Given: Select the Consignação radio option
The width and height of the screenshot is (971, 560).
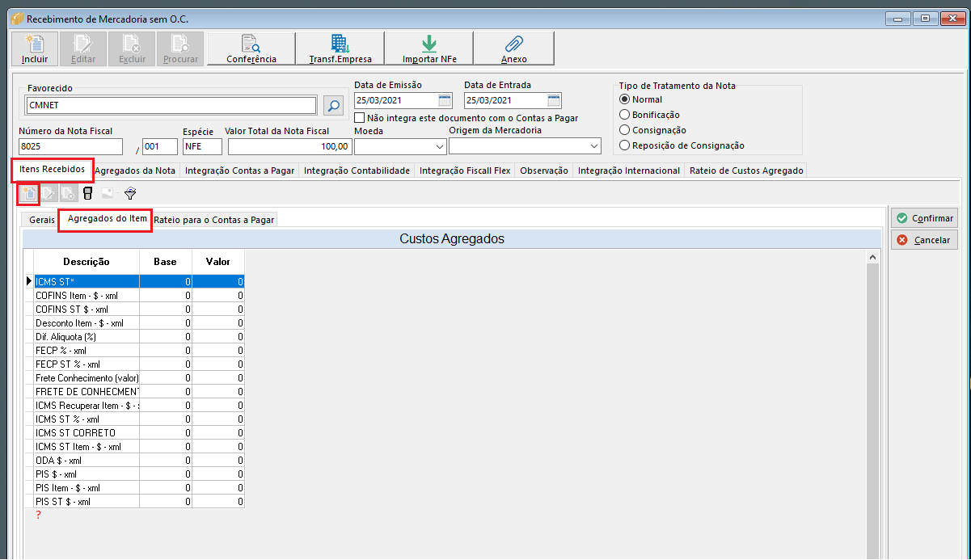Looking at the screenshot, I should point(624,130).
